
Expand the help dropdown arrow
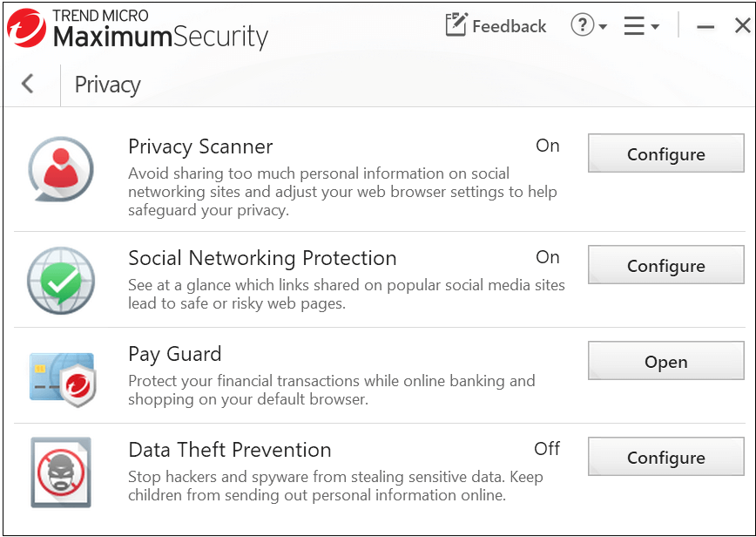point(603,26)
